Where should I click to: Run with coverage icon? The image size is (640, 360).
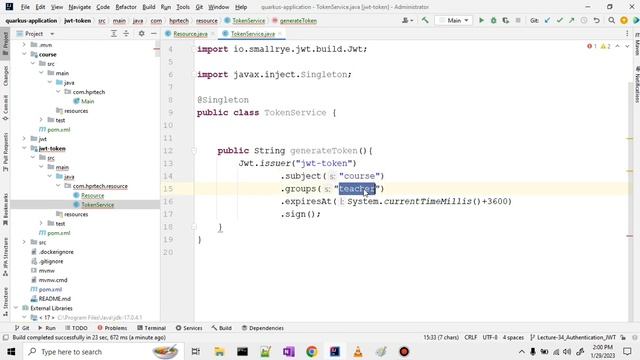tap(506, 20)
